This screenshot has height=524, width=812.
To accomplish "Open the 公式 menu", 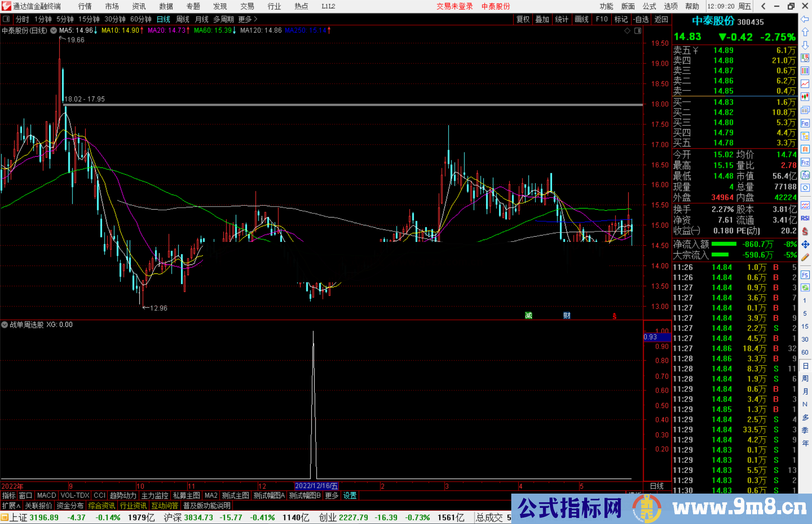I will pyautogui.click(x=649, y=6).
